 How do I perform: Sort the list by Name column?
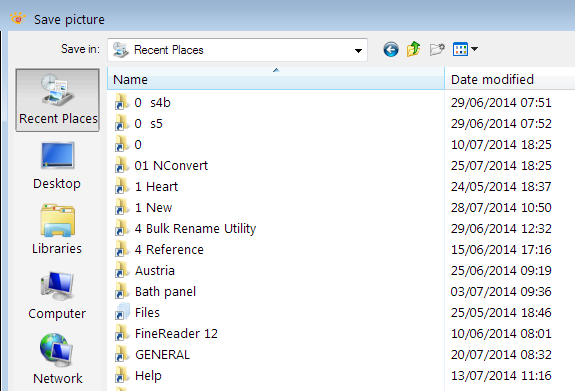(276, 79)
